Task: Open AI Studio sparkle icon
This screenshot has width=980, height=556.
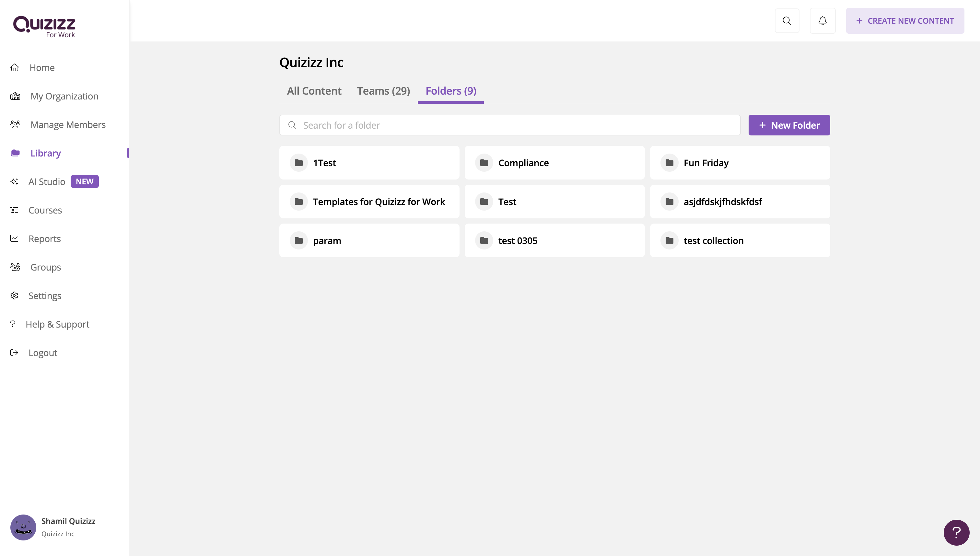Action: tap(15, 181)
